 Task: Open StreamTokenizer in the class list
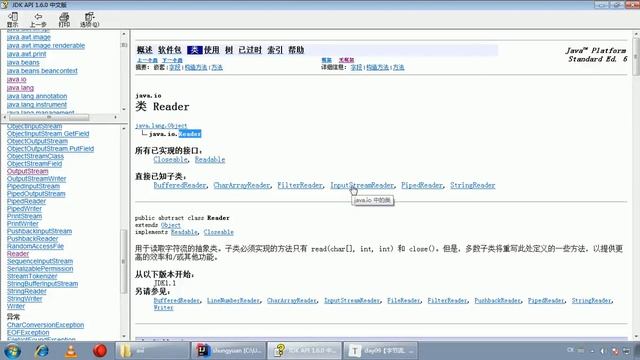click(x=32, y=276)
